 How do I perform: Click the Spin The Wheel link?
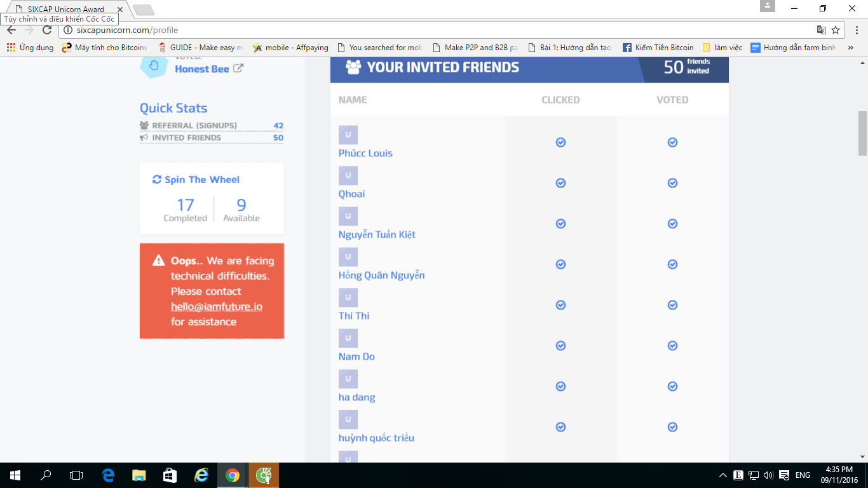pyautogui.click(x=202, y=180)
